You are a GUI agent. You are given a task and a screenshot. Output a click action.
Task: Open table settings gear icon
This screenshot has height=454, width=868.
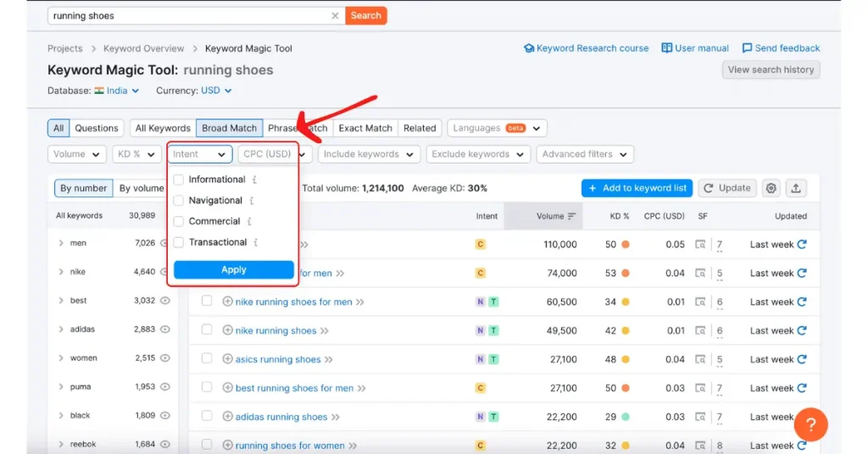pyautogui.click(x=771, y=188)
